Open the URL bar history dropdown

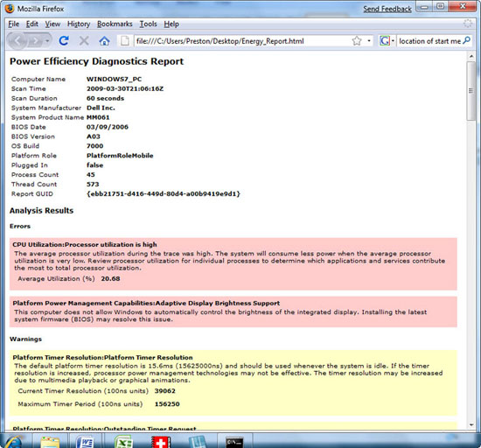pos(369,41)
